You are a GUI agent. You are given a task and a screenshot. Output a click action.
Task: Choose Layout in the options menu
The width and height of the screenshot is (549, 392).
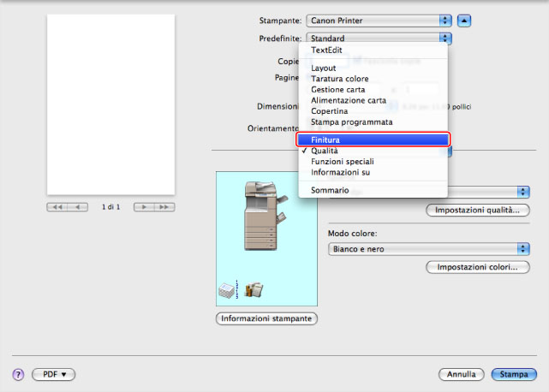[324, 68]
